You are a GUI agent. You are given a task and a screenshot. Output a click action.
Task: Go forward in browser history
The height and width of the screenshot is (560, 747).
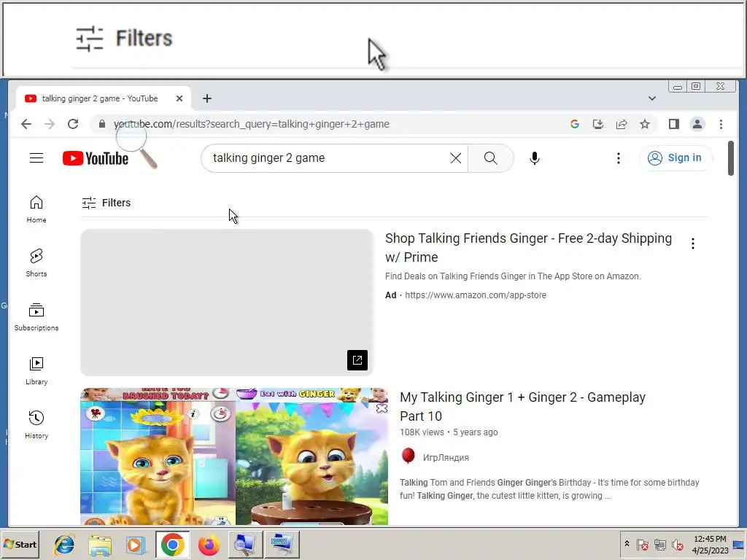tap(50, 124)
